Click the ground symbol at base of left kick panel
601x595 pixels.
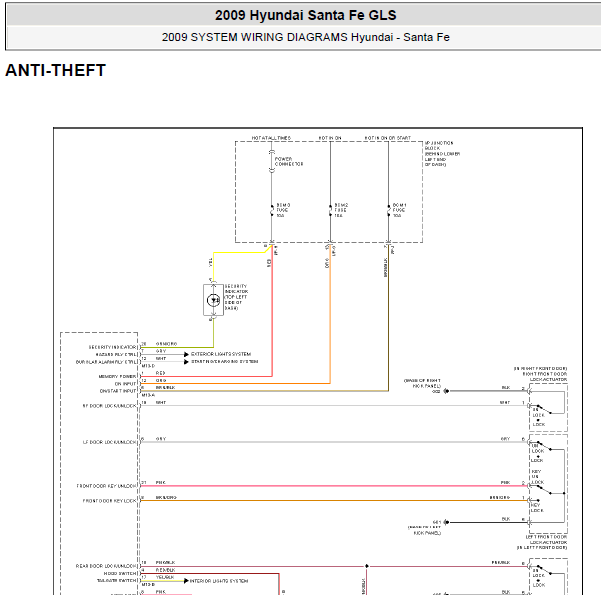[446, 522]
